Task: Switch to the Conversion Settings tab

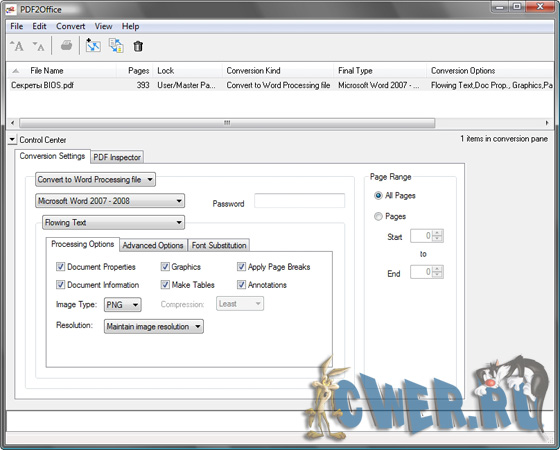Action: 52,156
